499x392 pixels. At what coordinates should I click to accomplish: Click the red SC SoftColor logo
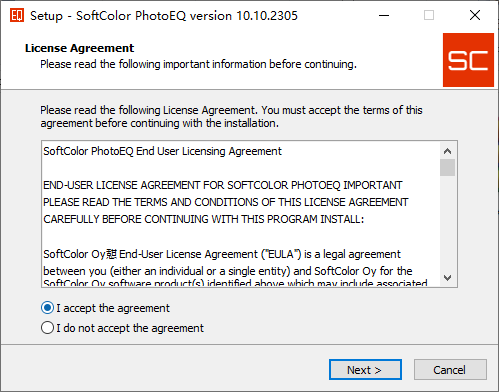point(468,60)
